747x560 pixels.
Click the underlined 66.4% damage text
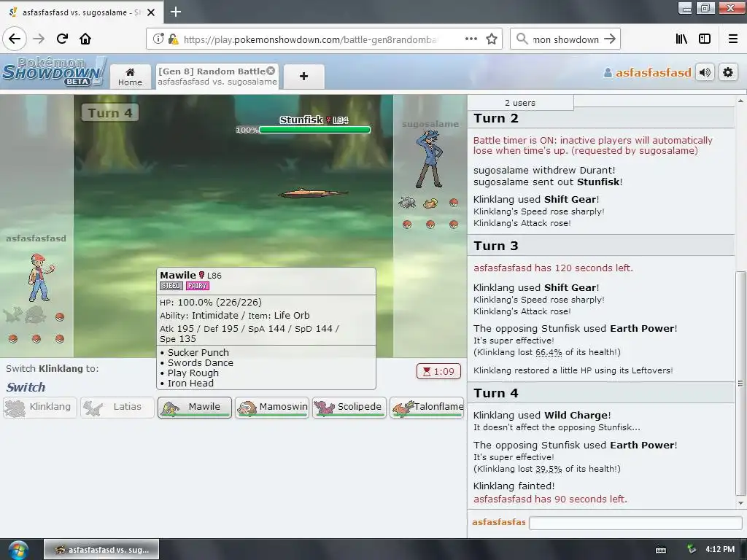(x=549, y=352)
